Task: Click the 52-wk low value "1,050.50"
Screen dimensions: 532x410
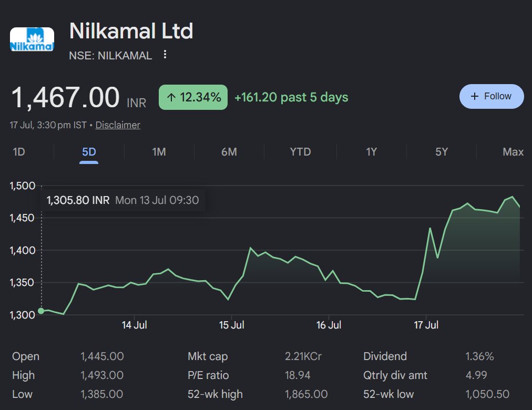Action: pyautogui.click(x=487, y=394)
